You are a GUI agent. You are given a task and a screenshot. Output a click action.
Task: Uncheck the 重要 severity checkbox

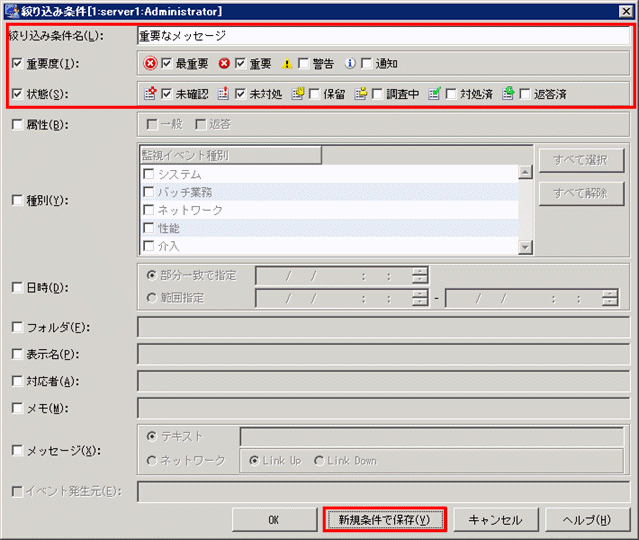[240, 63]
